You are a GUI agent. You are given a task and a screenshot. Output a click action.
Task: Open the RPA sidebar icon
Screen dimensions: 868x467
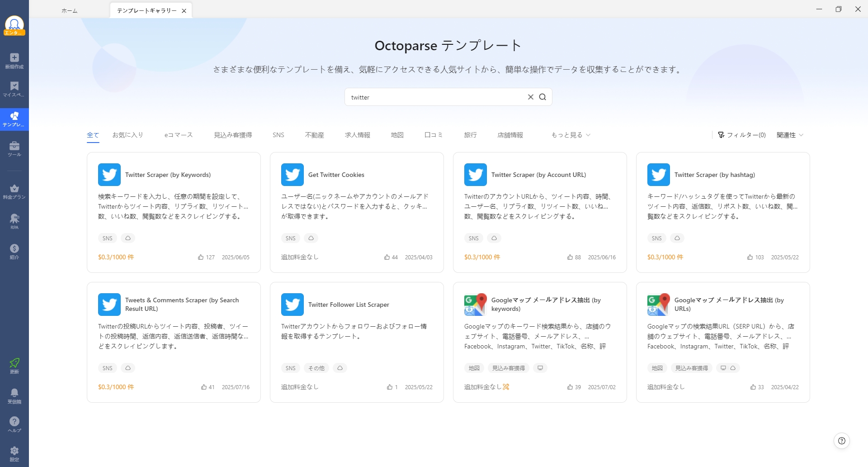tap(14, 221)
